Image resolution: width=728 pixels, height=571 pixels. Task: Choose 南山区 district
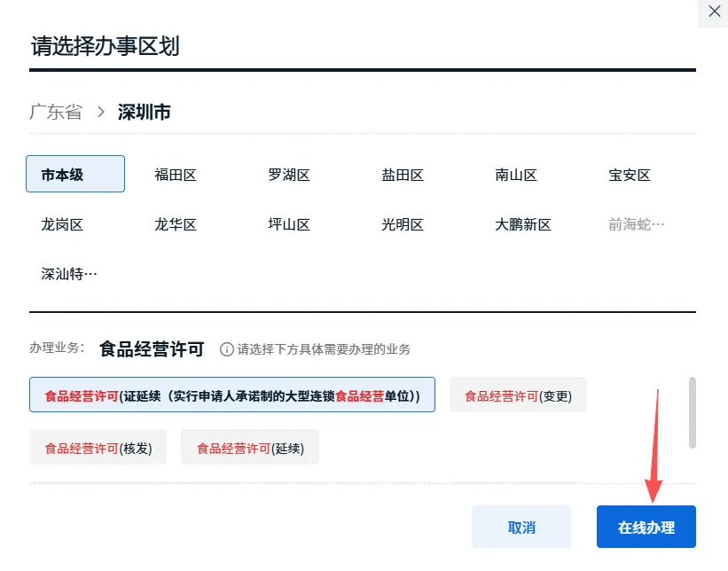516,175
